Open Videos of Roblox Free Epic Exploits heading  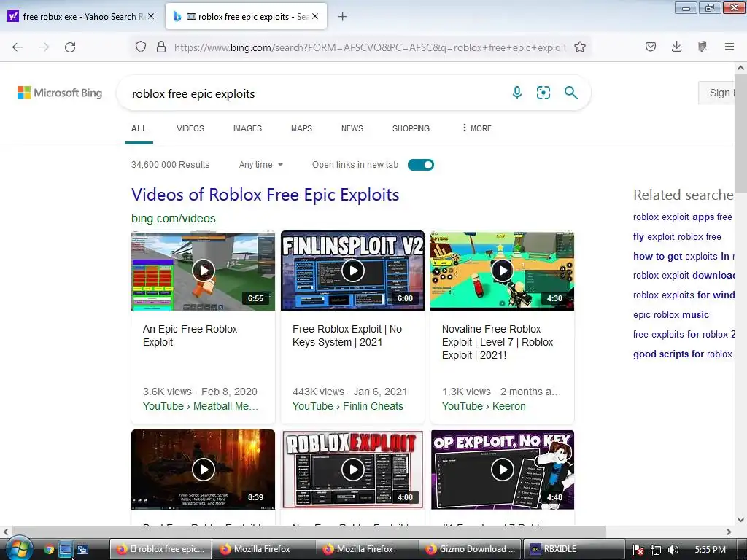[266, 194]
